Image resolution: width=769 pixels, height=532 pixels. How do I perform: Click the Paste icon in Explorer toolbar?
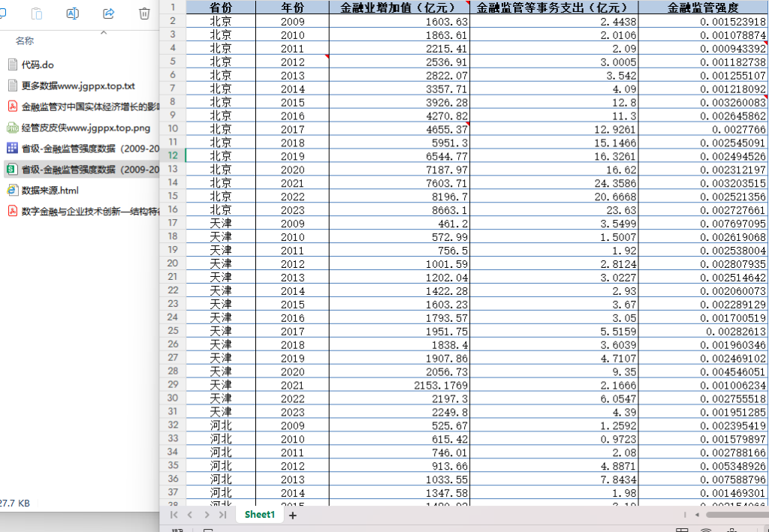click(37, 14)
